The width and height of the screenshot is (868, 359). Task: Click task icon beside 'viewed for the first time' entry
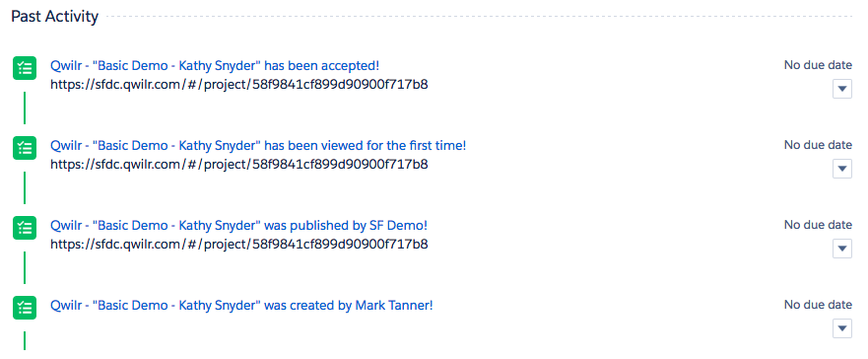25,148
